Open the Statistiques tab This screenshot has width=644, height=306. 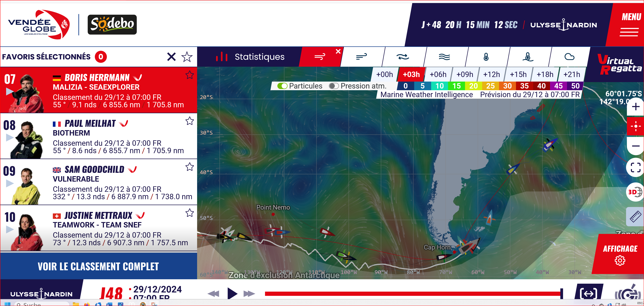[x=250, y=57]
